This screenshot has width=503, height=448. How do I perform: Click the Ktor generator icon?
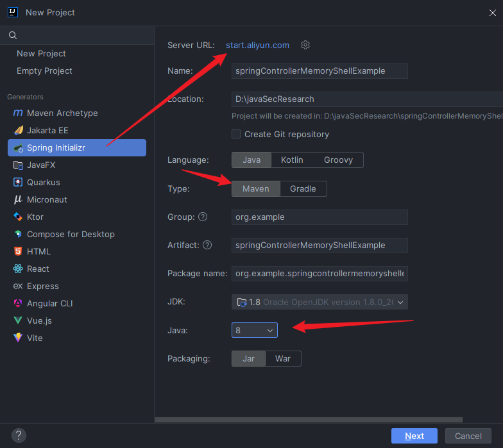point(18,217)
